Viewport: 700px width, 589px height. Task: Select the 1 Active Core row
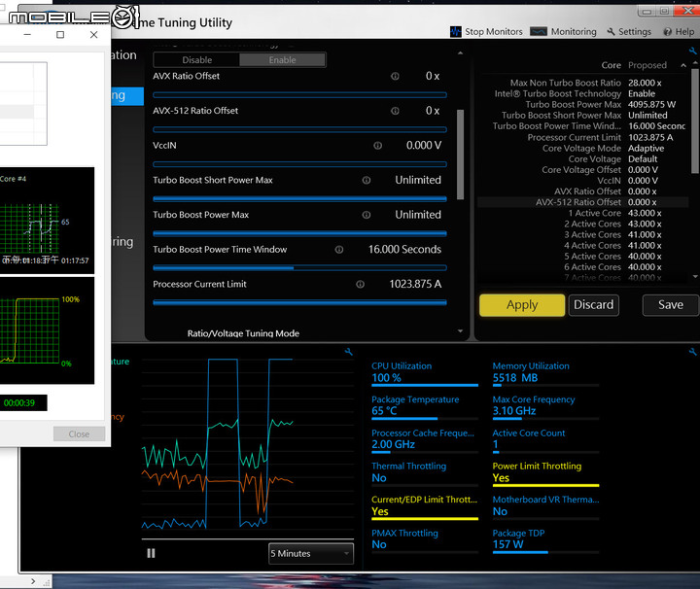tap(583, 213)
